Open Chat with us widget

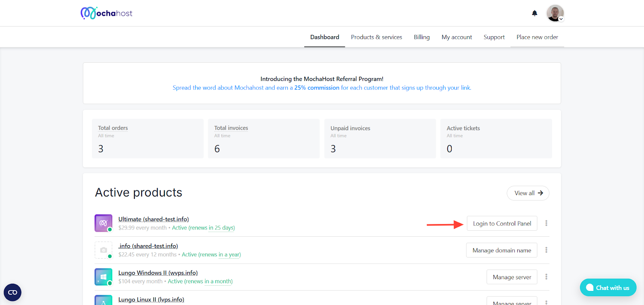[x=608, y=288]
